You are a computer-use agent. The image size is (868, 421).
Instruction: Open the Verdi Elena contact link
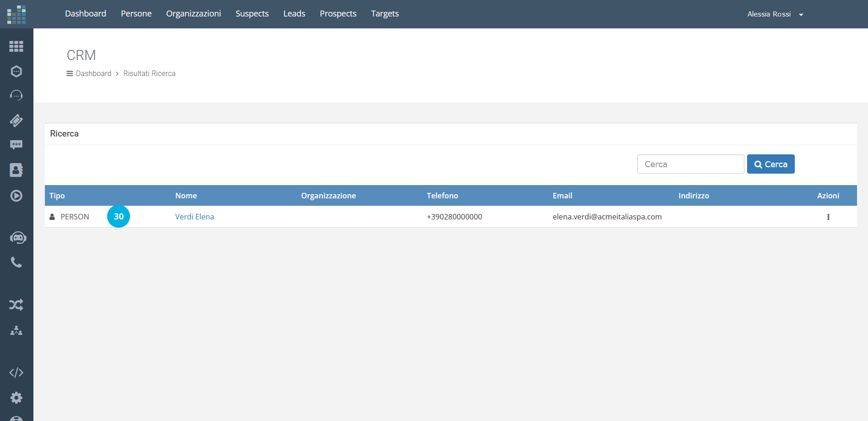195,217
